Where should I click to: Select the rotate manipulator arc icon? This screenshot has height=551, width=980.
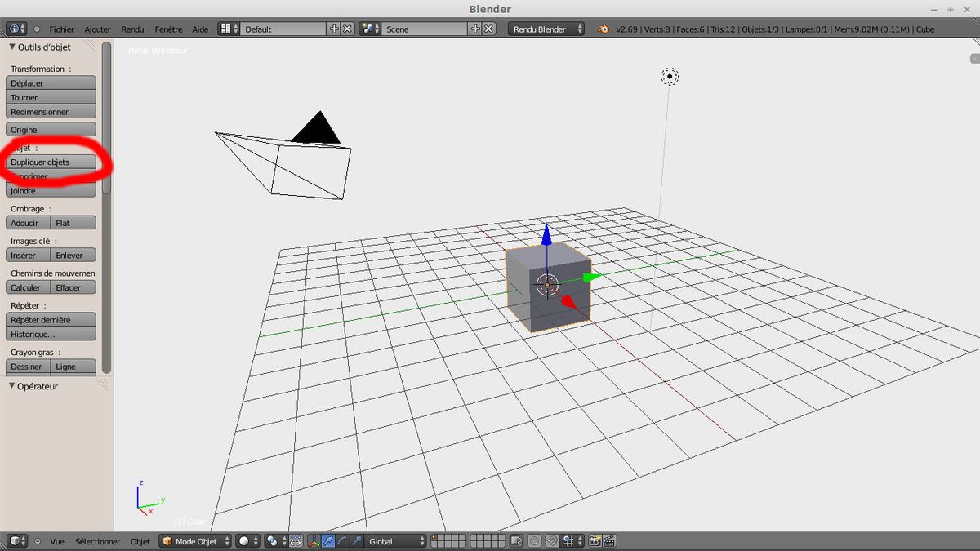[x=341, y=541]
